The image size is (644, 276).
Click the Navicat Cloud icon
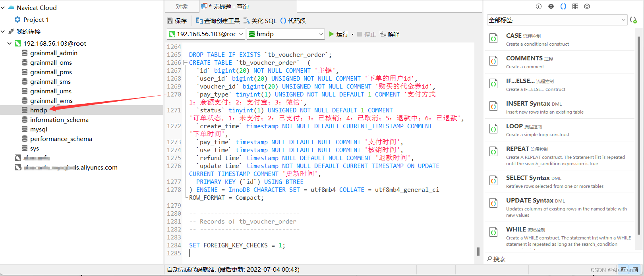point(11,8)
